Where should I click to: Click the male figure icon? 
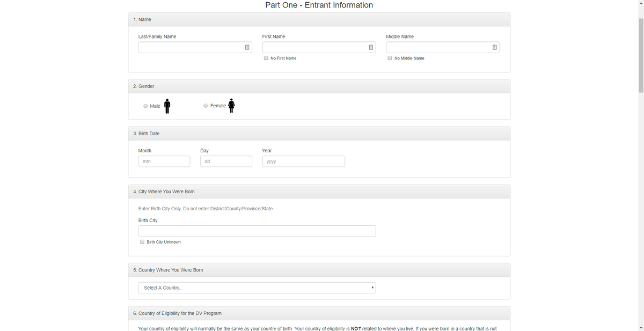[167, 106]
